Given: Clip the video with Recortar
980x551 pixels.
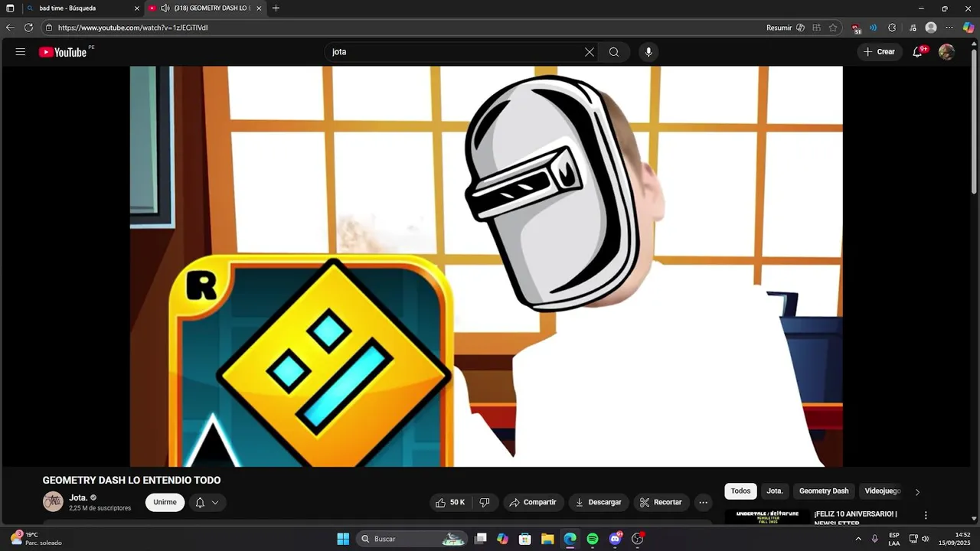Looking at the screenshot, I should (661, 502).
